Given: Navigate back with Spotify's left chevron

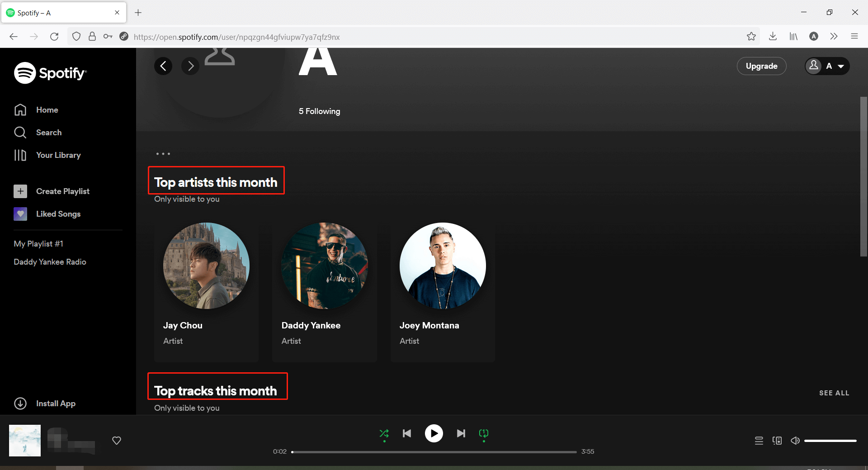Looking at the screenshot, I should (163, 66).
